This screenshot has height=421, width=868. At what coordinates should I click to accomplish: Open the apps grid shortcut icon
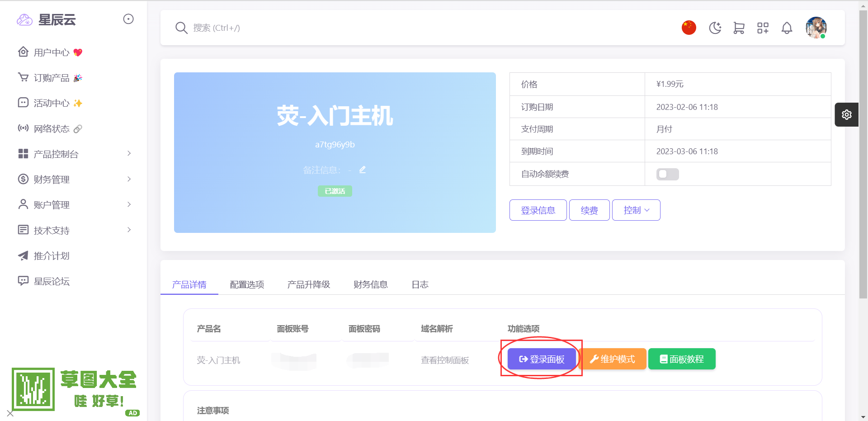[763, 28]
